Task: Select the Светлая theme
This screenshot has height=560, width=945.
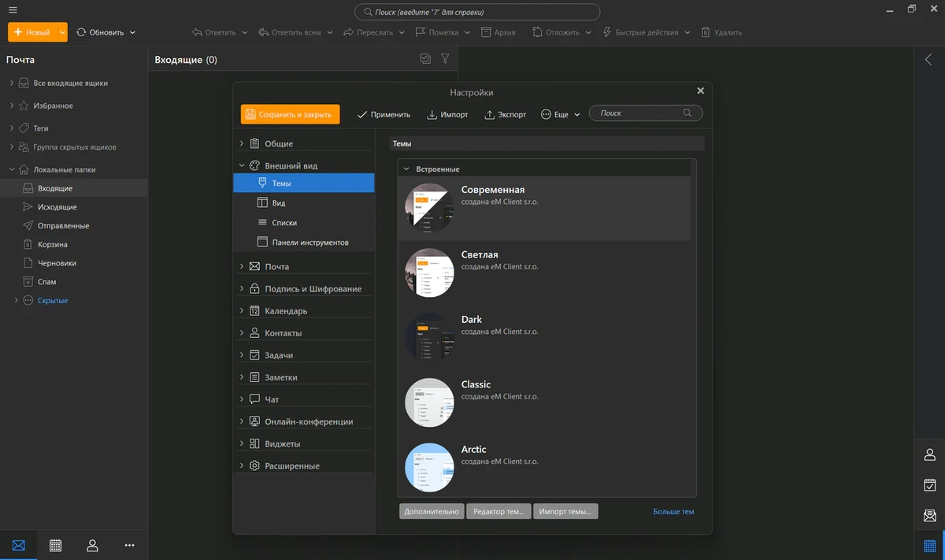Action: 544,273
